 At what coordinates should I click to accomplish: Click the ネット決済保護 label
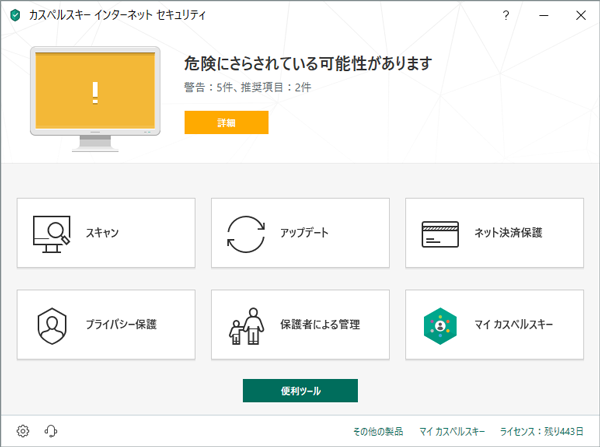[x=508, y=233]
